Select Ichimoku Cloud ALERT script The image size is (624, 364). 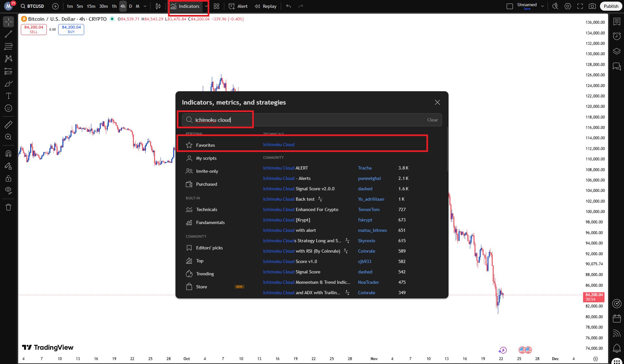(x=285, y=168)
